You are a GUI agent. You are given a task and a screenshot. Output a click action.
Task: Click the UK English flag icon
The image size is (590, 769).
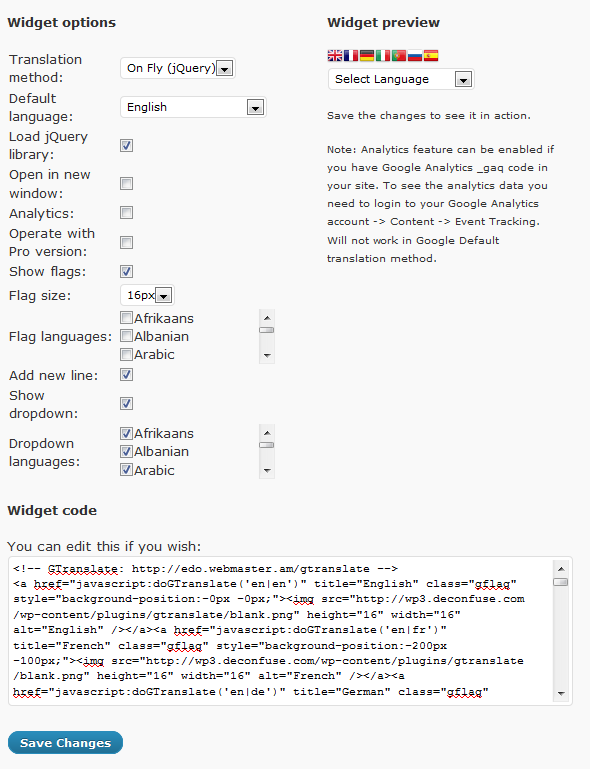pos(334,55)
